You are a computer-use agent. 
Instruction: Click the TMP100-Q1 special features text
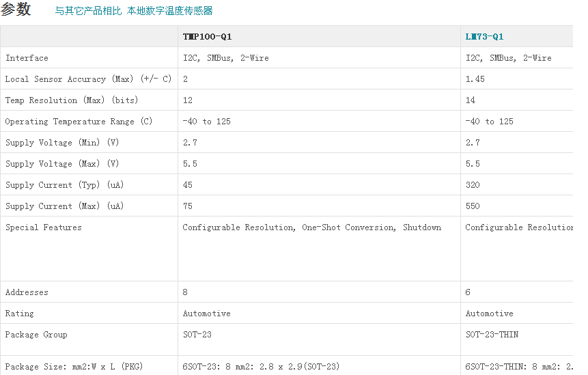311,227
